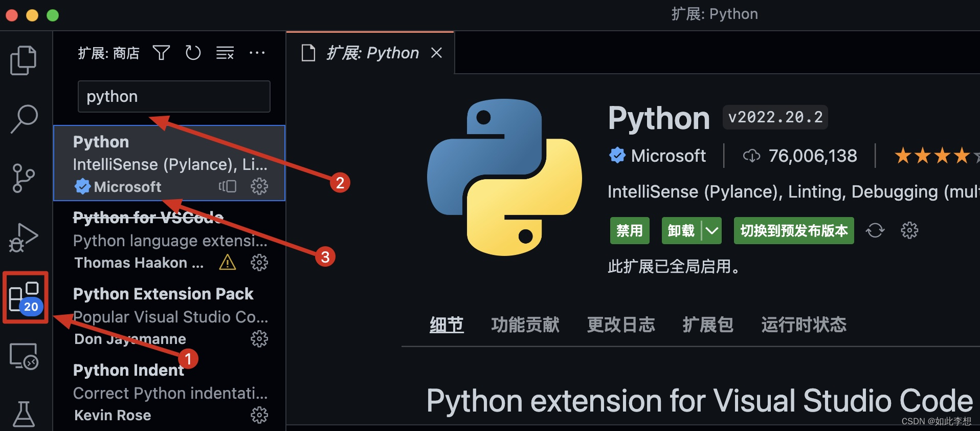Close the 扩展: Python editor tab

pyautogui.click(x=436, y=53)
